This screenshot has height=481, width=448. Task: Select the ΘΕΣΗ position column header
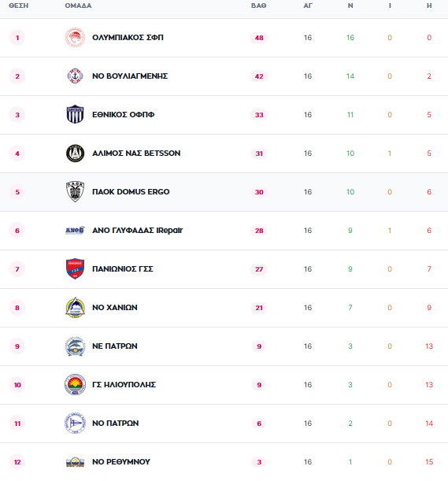[18, 6]
